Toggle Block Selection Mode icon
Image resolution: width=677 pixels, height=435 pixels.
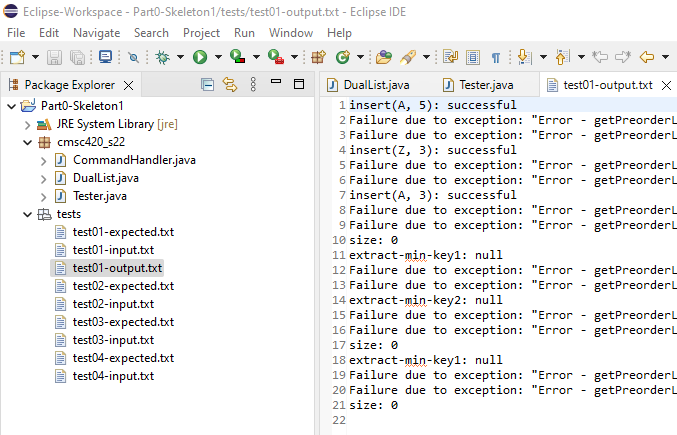(x=473, y=57)
